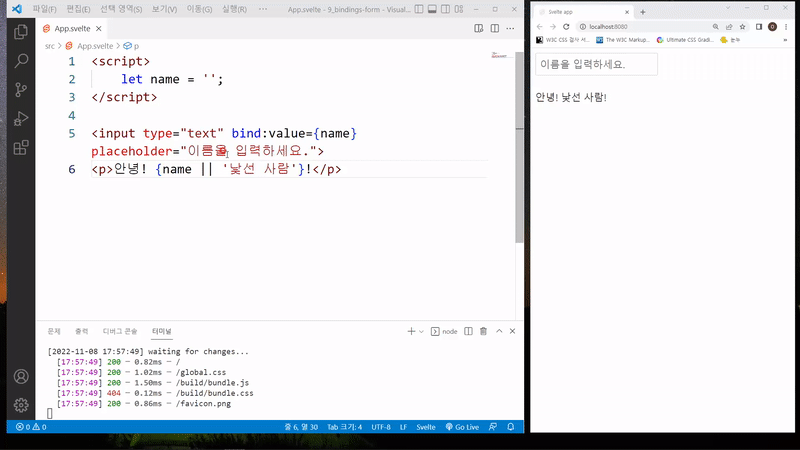Maximize the panel with chevron-up icon

tap(499, 331)
